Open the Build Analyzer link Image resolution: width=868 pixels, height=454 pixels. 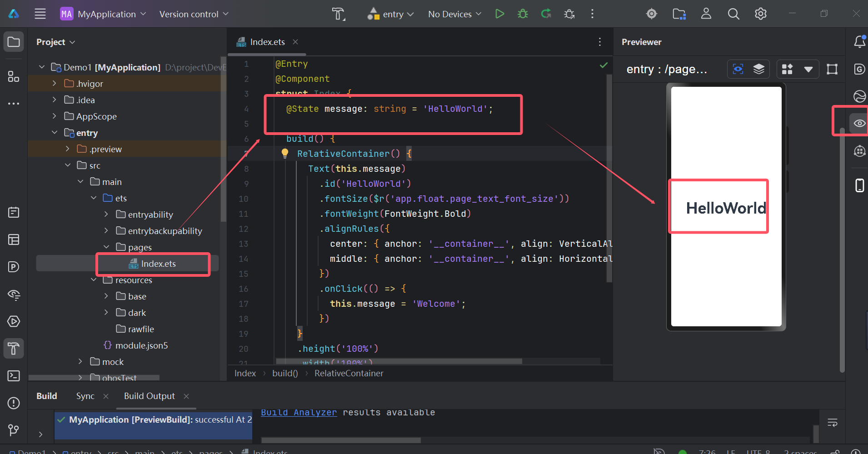[x=299, y=413]
